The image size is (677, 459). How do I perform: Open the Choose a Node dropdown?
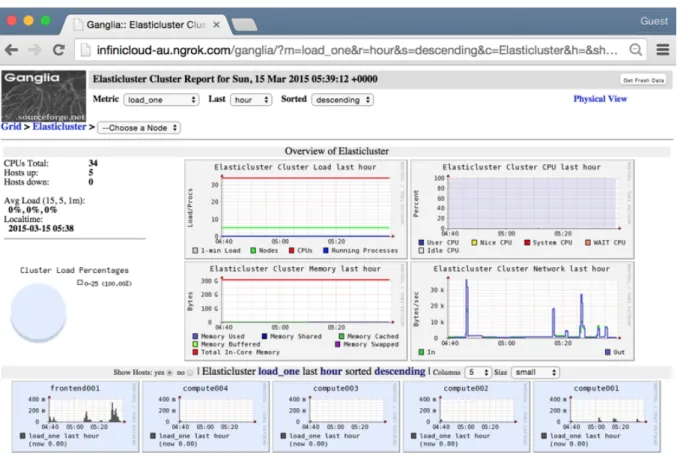coord(139,128)
